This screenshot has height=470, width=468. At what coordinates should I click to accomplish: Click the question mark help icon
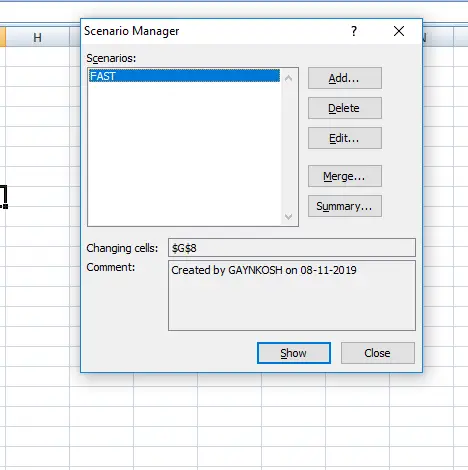point(354,31)
